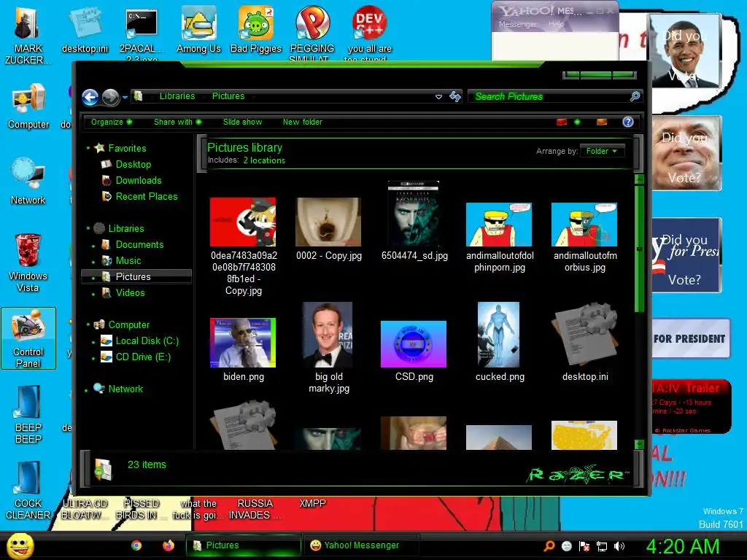Click Pictures in the address breadcrumb
747x560 pixels.
pyautogui.click(x=228, y=96)
